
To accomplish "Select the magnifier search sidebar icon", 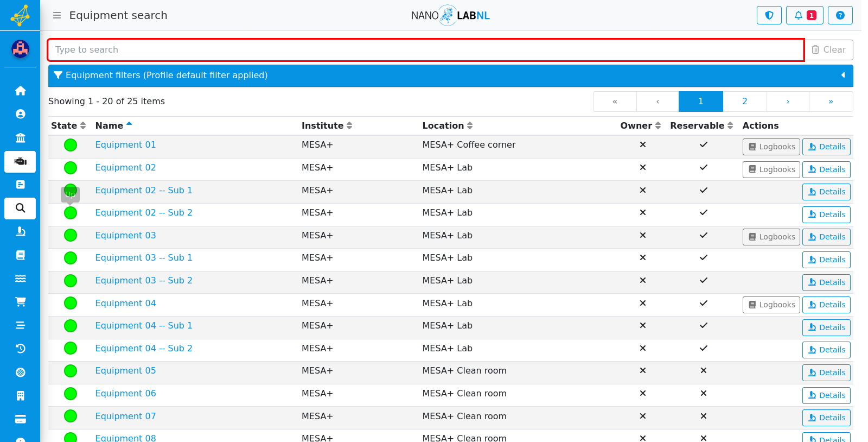I will [x=20, y=208].
